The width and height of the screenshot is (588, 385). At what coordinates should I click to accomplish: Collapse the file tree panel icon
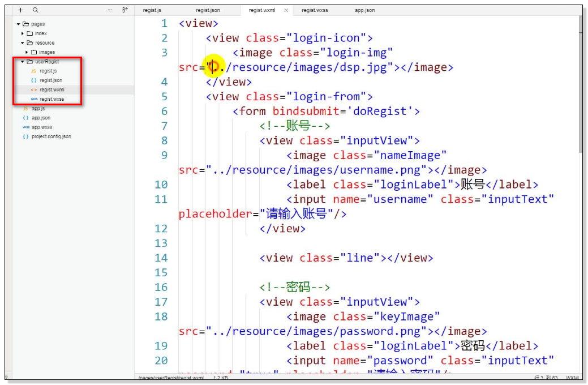point(125,10)
